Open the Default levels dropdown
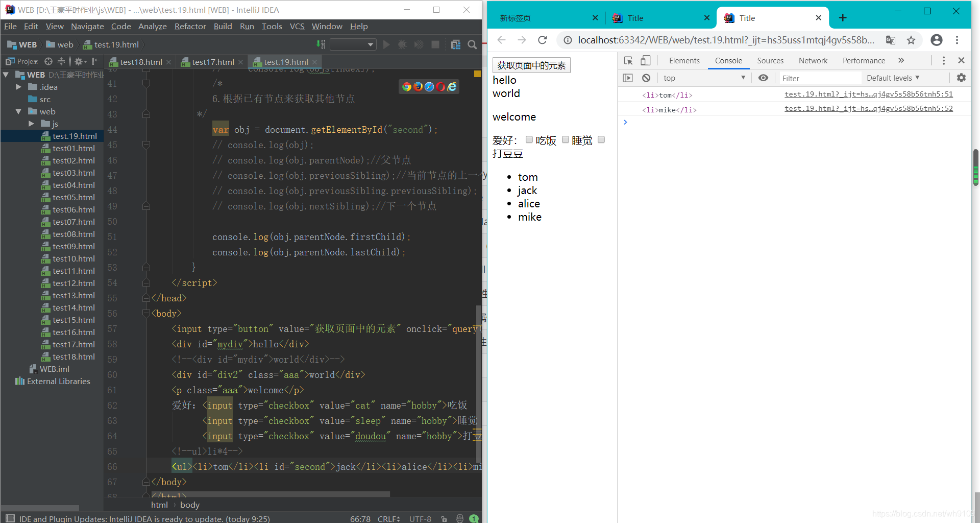The width and height of the screenshot is (980, 523). click(893, 78)
